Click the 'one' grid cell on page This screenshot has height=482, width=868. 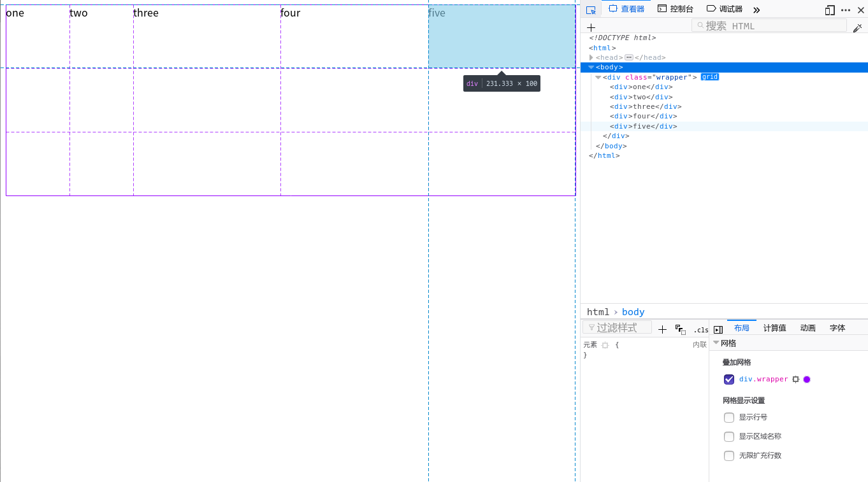pos(38,36)
